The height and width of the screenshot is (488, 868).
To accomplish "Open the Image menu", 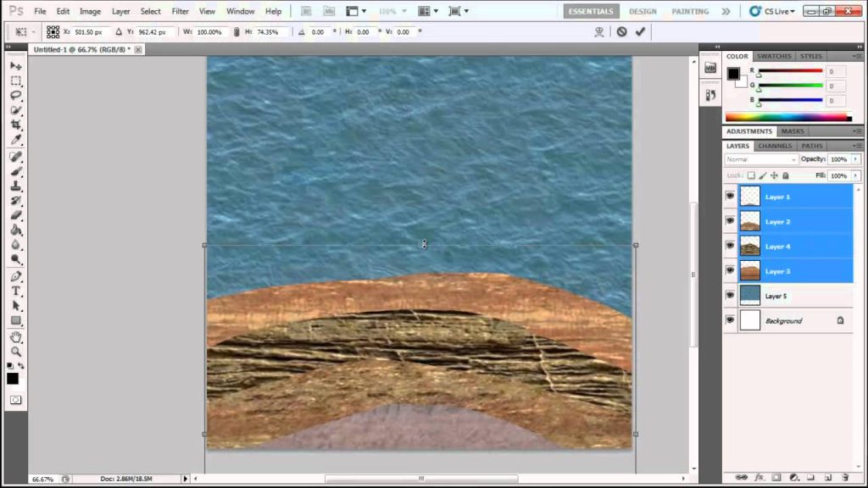I will [x=90, y=11].
